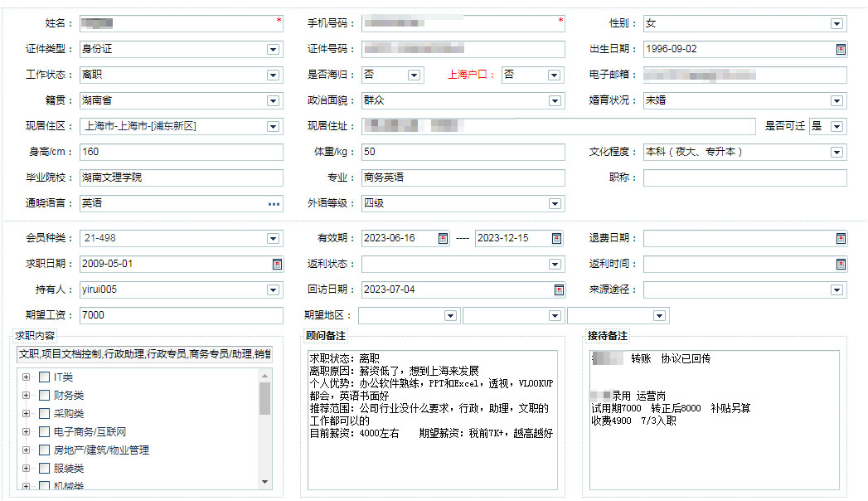Click the 姓名 input field
This screenshot has width=868, height=501.
tap(182, 24)
